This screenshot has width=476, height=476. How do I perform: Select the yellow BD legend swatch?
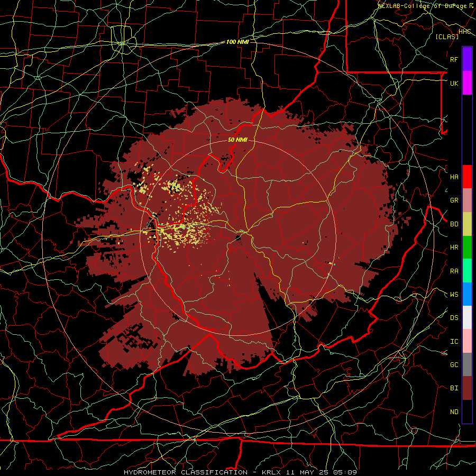coord(467,224)
